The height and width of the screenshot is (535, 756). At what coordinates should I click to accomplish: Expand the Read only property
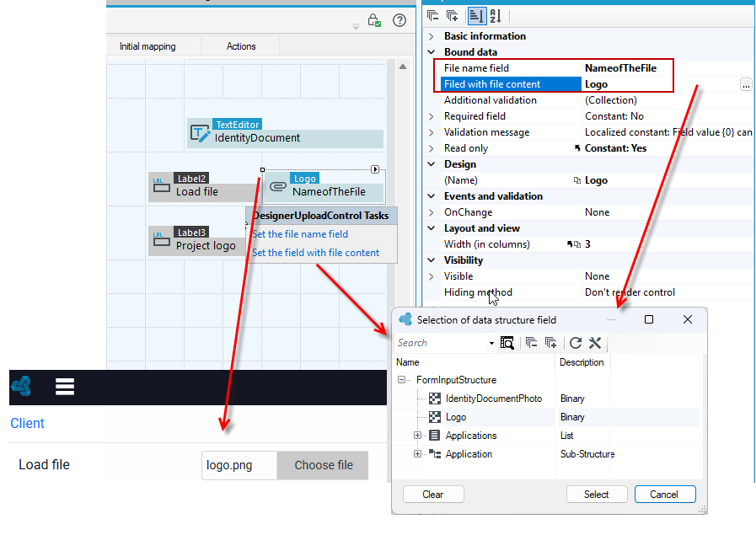click(x=432, y=148)
